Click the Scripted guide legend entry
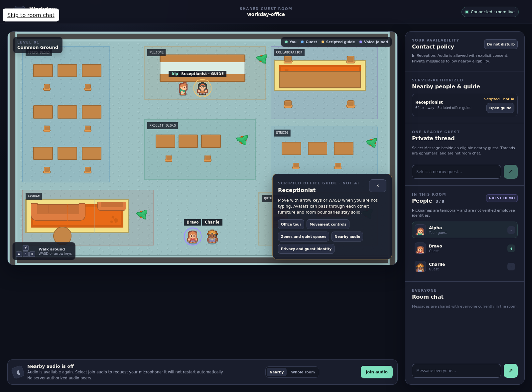 pos(338,42)
